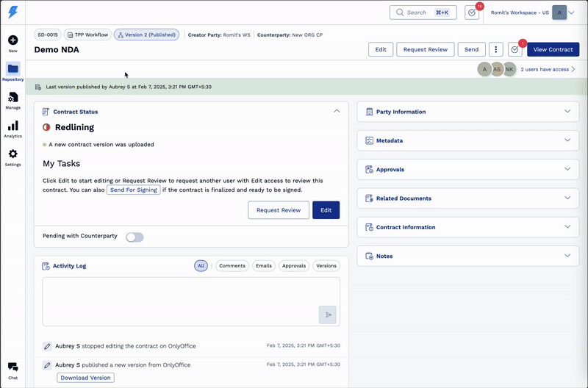
Task: Click the three-dot more options button
Action: coord(495,49)
